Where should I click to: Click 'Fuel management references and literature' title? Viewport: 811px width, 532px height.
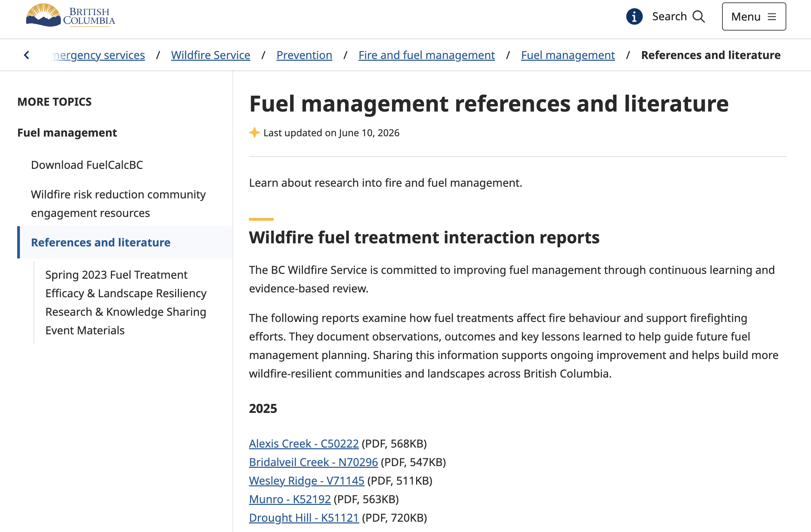(x=489, y=104)
